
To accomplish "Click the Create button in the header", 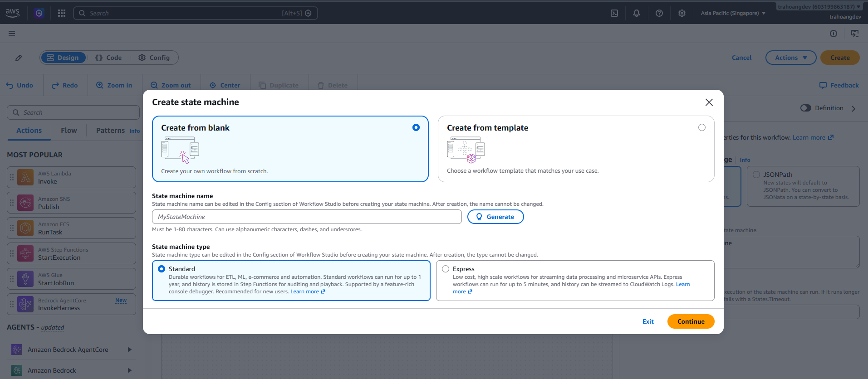I will click(x=840, y=58).
